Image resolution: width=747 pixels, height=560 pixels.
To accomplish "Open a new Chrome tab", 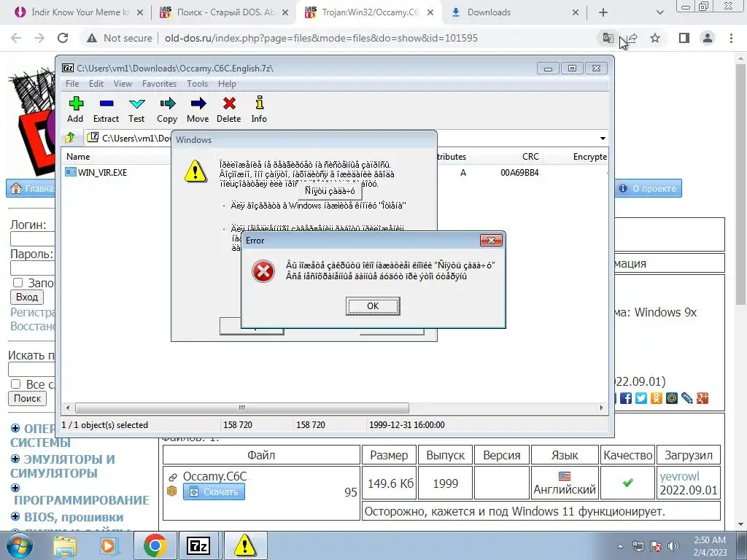I will point(603,12).
